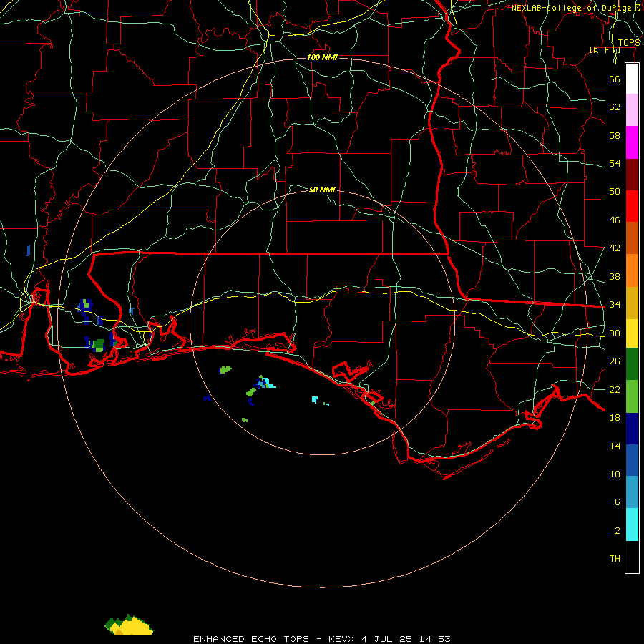This screenshot has height=644, width=644.
Task: Select the magenta legend color block
Action: point(632,142)
